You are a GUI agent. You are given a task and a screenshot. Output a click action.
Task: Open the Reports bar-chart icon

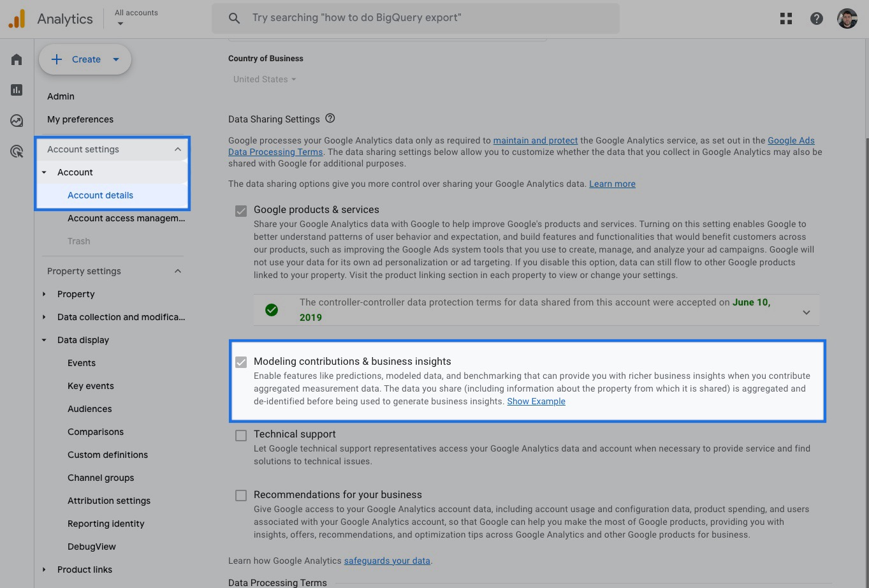[17, 90]
